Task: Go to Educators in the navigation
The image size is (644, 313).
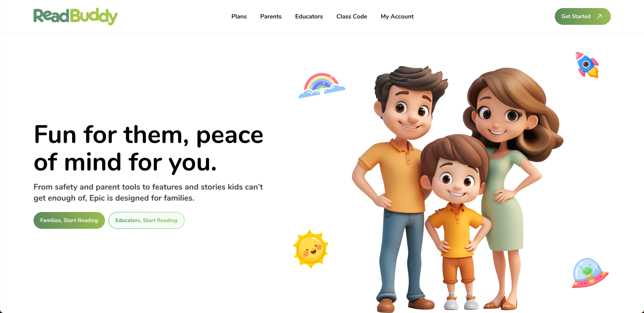Action: (x=309, y=16)
